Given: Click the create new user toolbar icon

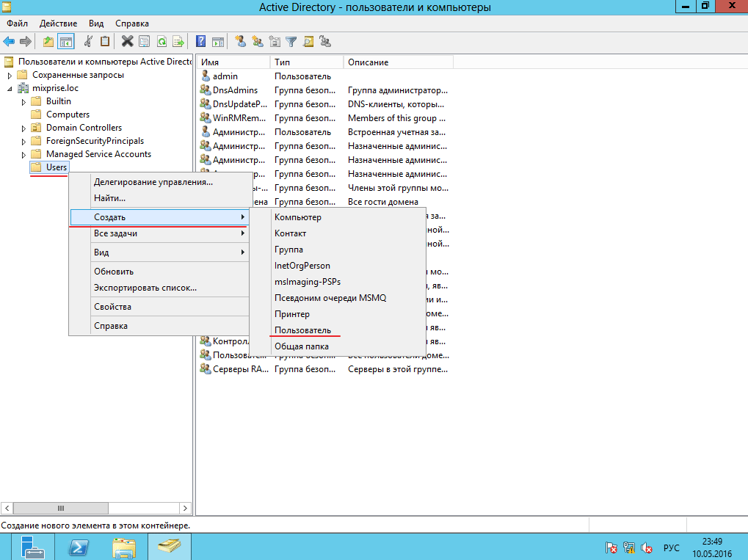Looking at the screenshot, I should click(x=240, y=41).
